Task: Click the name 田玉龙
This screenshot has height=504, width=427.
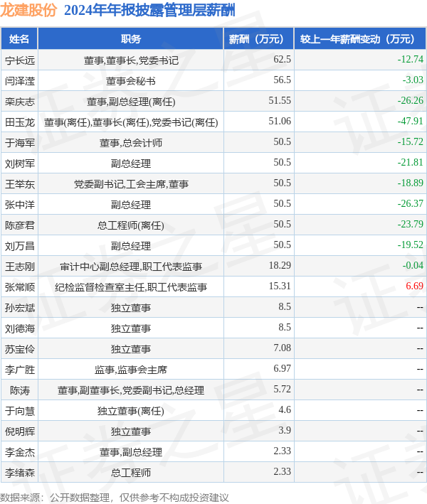Action: click(x=20, y=122)
